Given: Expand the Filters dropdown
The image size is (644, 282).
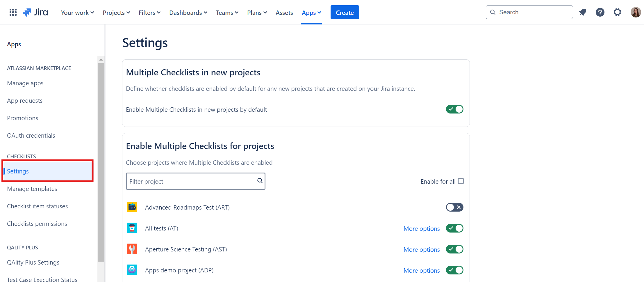Looking at the screenshot, I should pyautogui.click(x=149, y=13).
